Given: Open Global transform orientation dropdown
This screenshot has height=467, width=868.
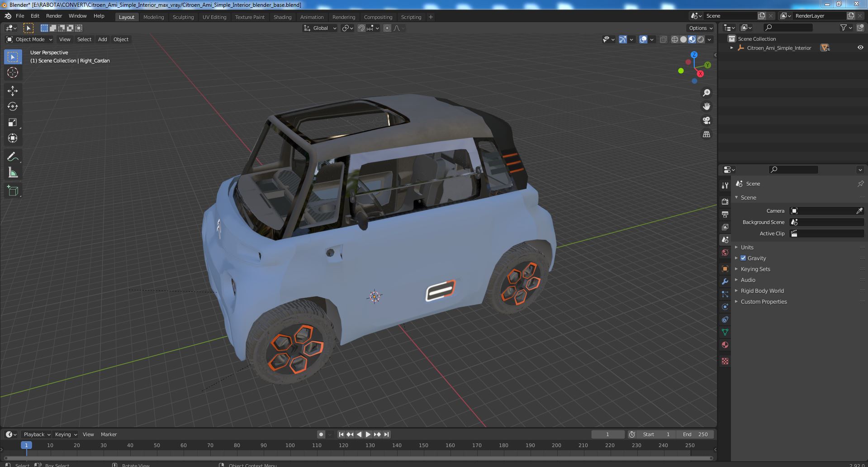Looking at the screenshot, I should (320, 28).
